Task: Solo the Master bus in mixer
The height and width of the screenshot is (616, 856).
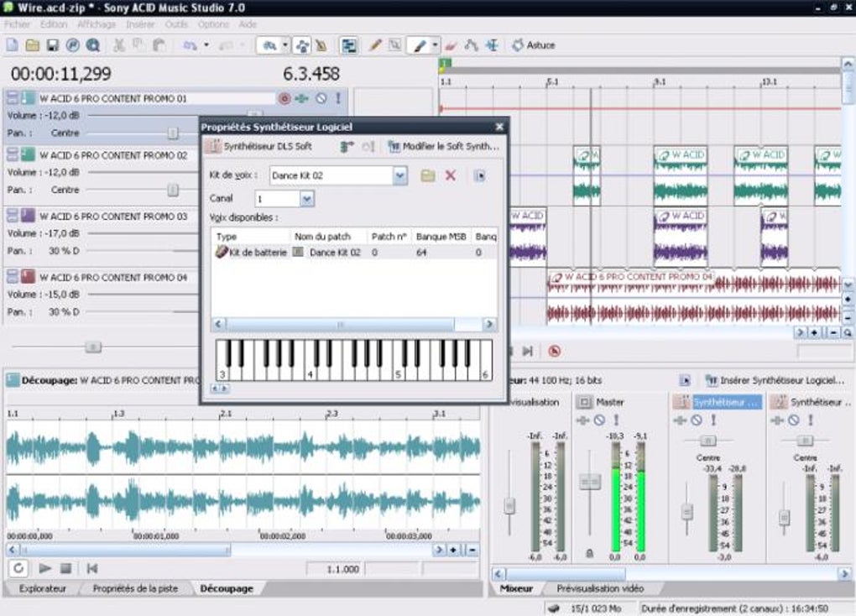Action: [615, 420]
